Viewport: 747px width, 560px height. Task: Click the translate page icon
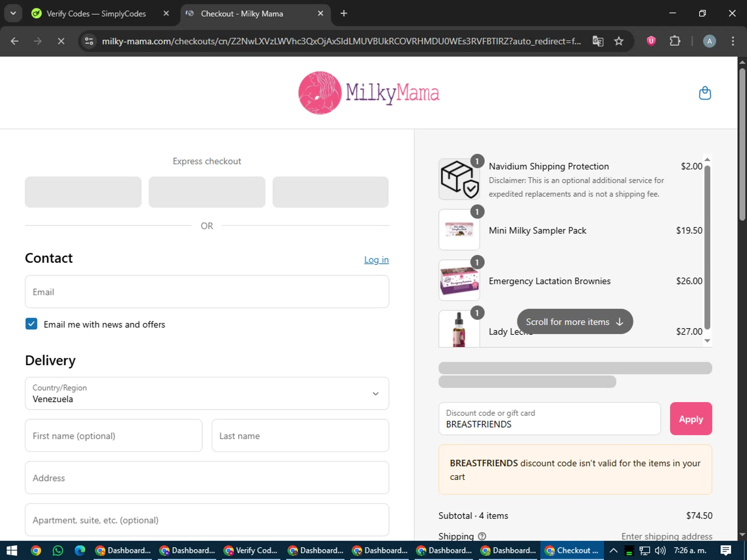[x=598, y=41]
